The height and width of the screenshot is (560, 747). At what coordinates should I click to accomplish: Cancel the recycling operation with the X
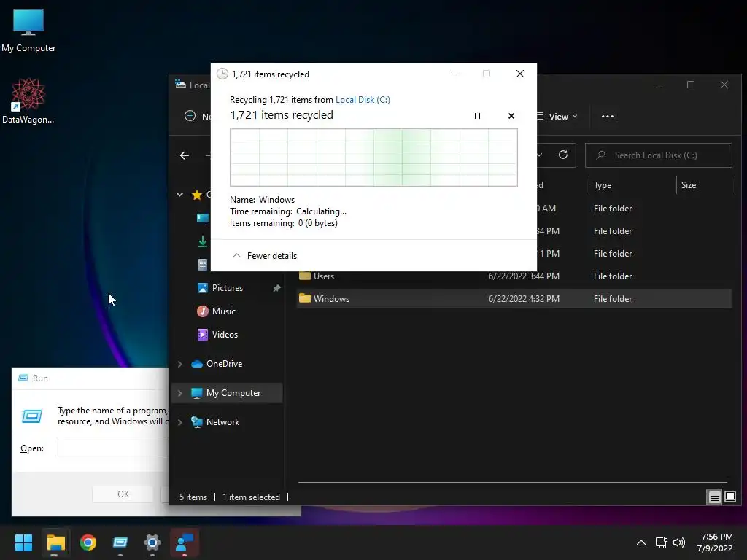point(511,116)
